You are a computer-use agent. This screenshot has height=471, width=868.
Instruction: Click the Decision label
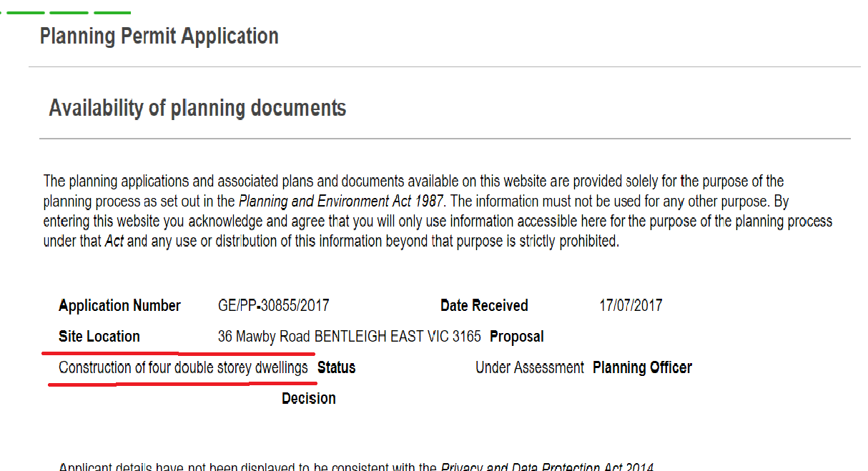point(309,399)
